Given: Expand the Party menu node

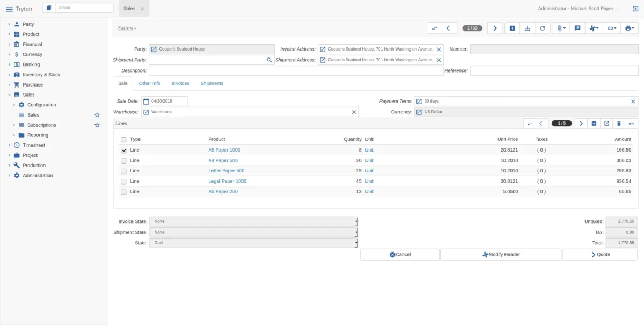Looking at the screenshot, I should click(9, 24).
